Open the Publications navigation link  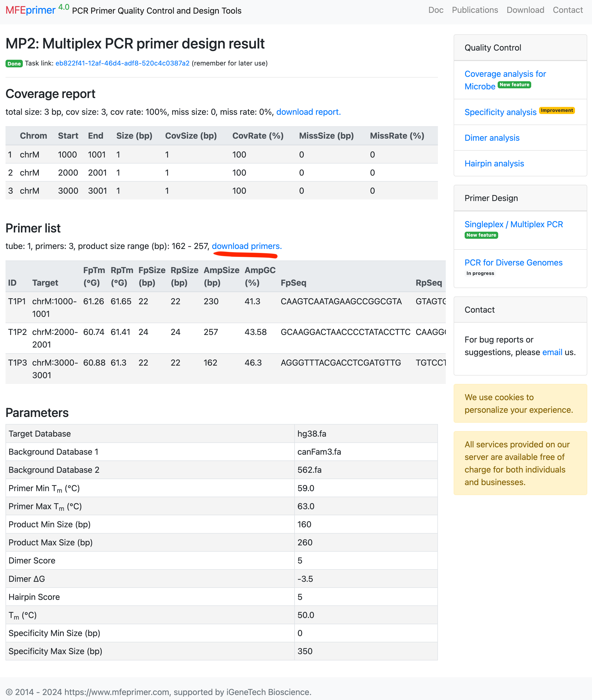click(475, 10)
